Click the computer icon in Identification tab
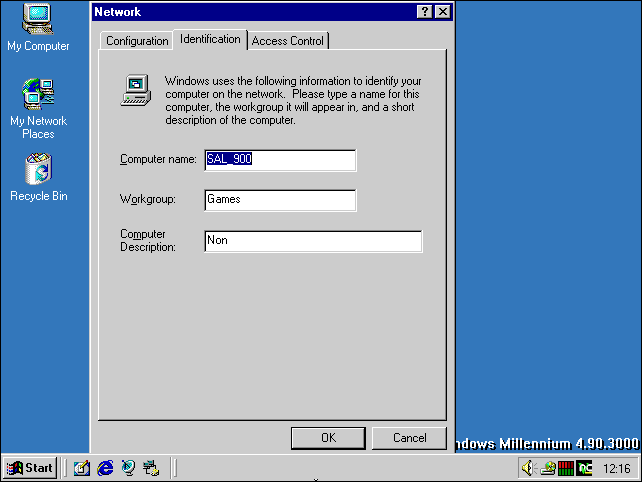642x482 pixels. (136, 90)
